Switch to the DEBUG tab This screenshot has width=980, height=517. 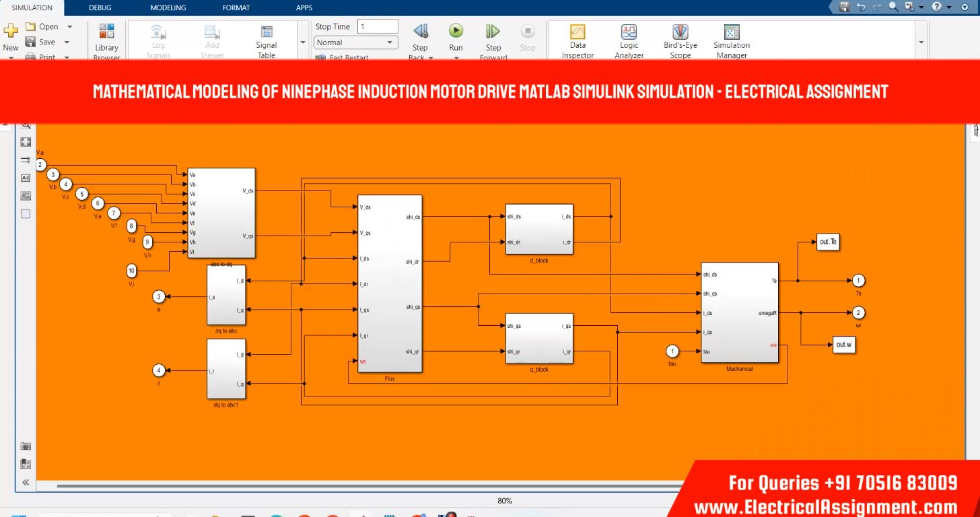pos(100,8)
